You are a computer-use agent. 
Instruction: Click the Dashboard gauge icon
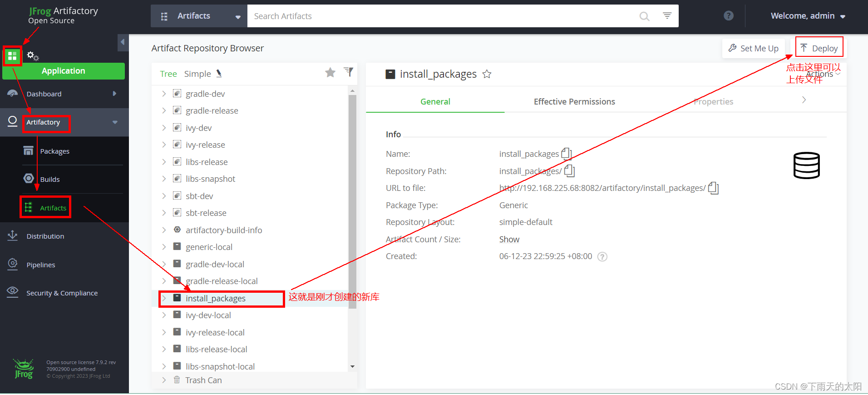(x=13, y=94)
